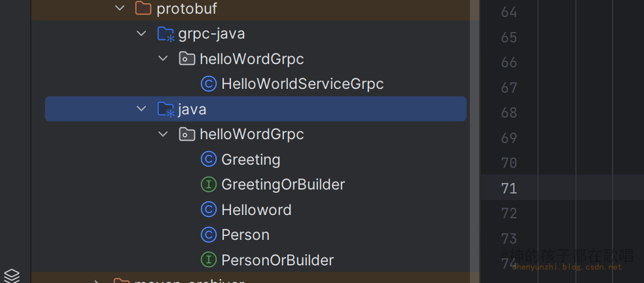
Task: Click the Person class icon
Action: click(x=209, y=235)
